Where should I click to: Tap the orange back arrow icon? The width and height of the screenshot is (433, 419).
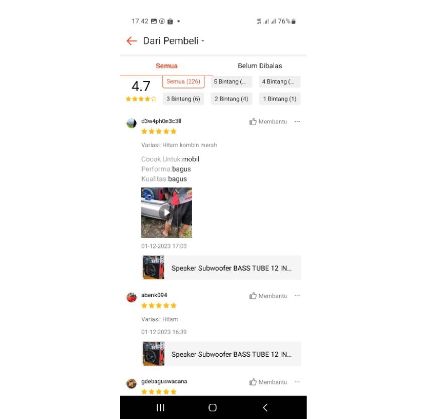click(132, 41)
